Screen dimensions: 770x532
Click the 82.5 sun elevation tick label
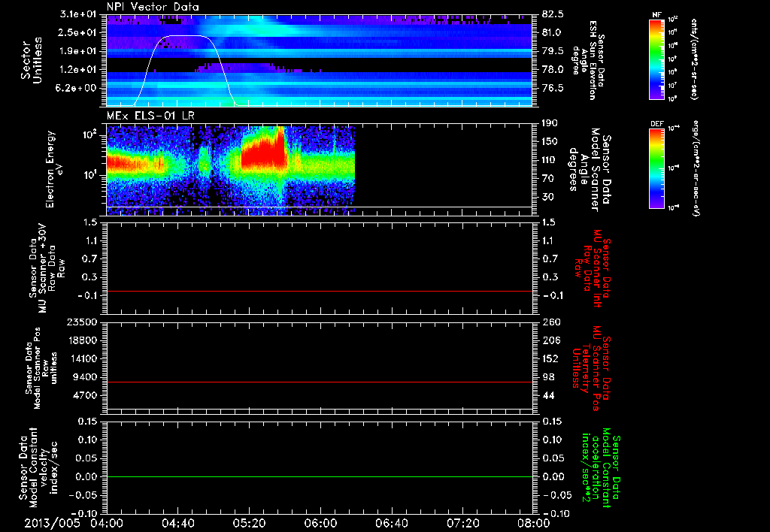pos(553,14)
